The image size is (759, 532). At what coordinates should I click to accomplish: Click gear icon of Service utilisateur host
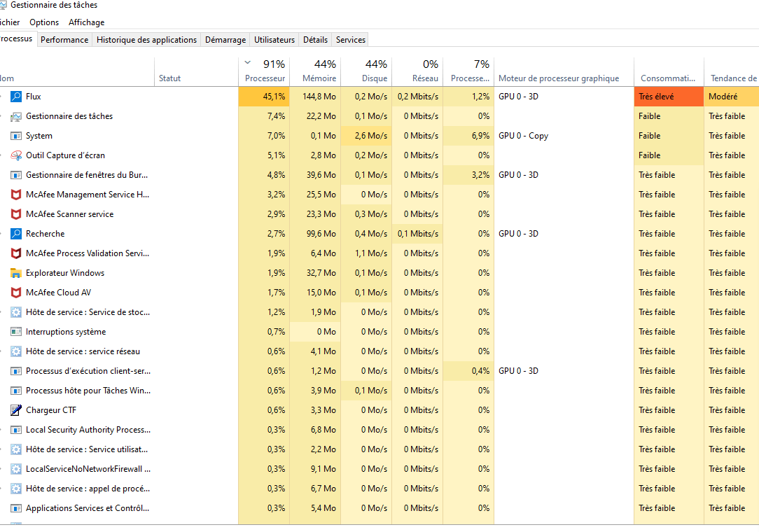[16, 449]
